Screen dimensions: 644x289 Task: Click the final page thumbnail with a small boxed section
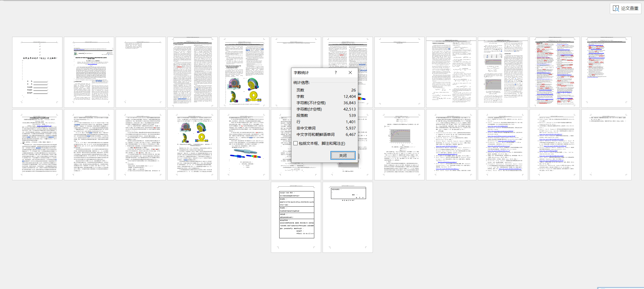(x=348, y=217)
